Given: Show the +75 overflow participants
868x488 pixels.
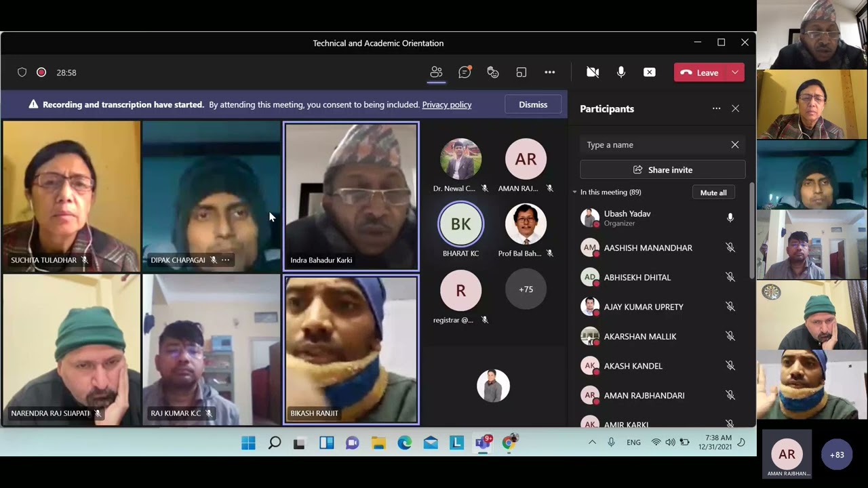Looking at the screenshot, I should (526, 289).
